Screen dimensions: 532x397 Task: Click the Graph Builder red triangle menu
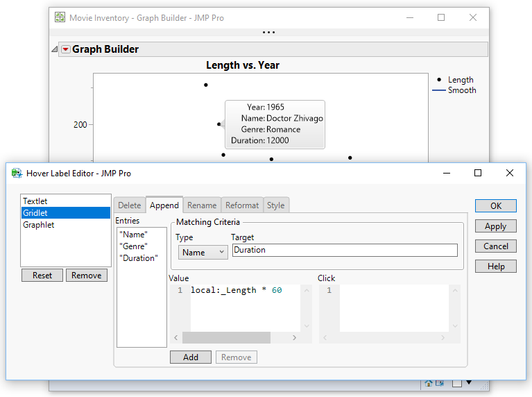pos(66,49)
